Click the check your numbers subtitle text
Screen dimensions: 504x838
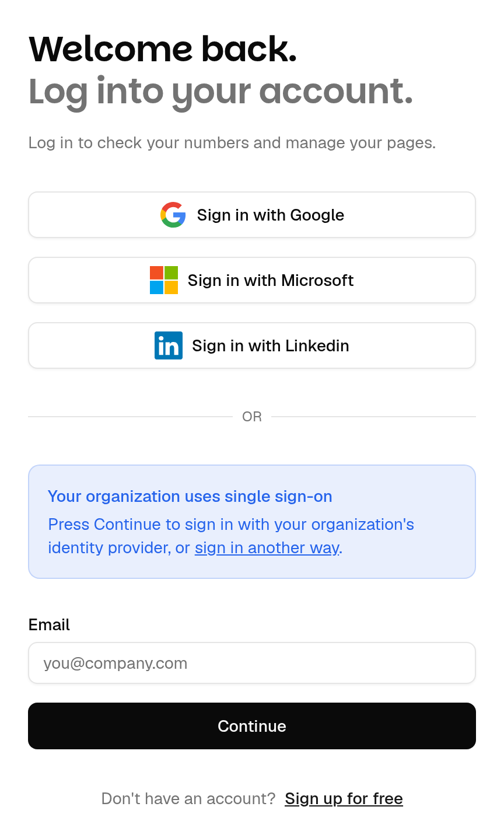(x=232, y=143)
